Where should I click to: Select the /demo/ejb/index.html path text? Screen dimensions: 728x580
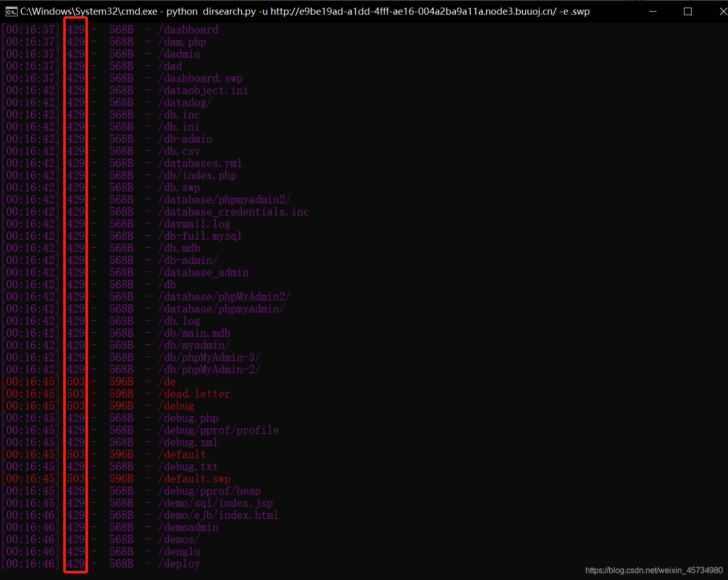pos(218,515)
